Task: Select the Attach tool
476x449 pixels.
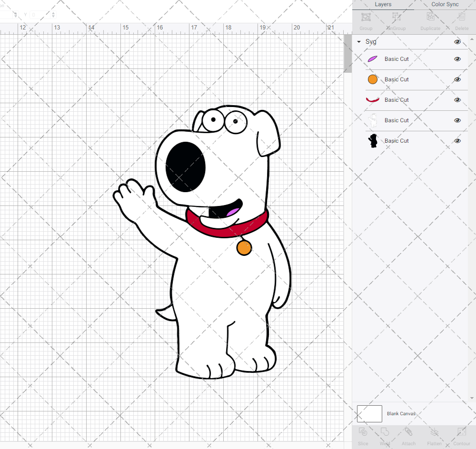Action: pyautogui.click(x=408, y=432)
